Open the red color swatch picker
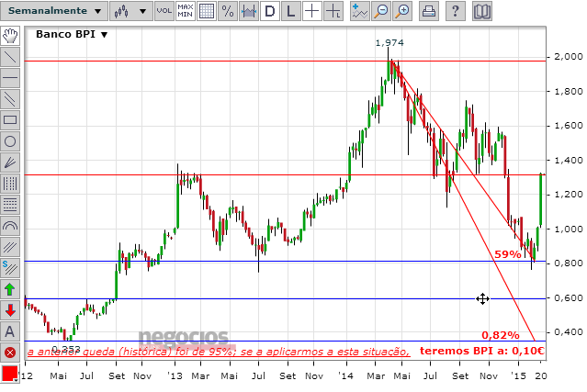Screen dimensions: 587x392 pyautogui.click(x=10, y=374)
